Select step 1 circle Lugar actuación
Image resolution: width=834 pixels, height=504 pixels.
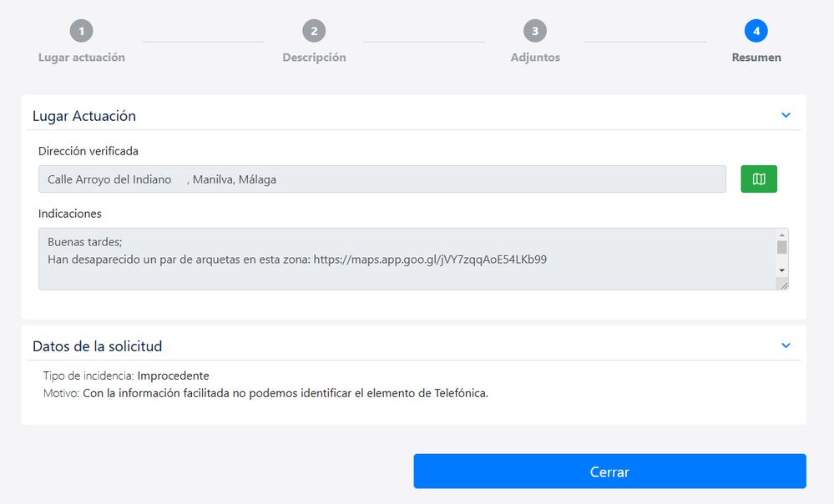pyautogui.click(x=81, y=30)
